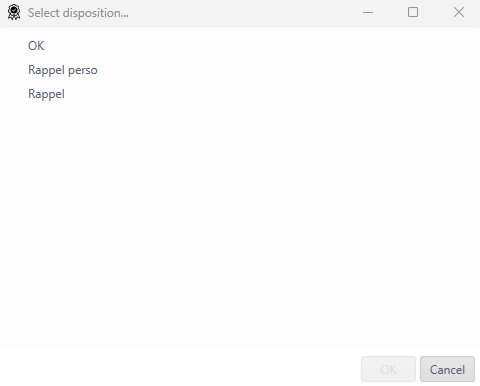480x386 pixels.
Task: Select the Rappel perso disposition
Action: point(63,70)
